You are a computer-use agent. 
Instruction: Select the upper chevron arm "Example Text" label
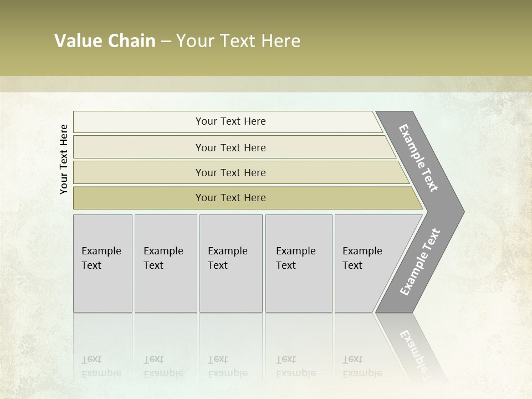[x=419, y=158]
